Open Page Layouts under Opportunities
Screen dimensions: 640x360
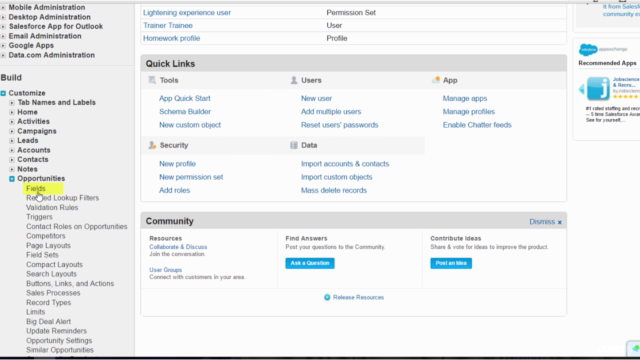(48, 246)
